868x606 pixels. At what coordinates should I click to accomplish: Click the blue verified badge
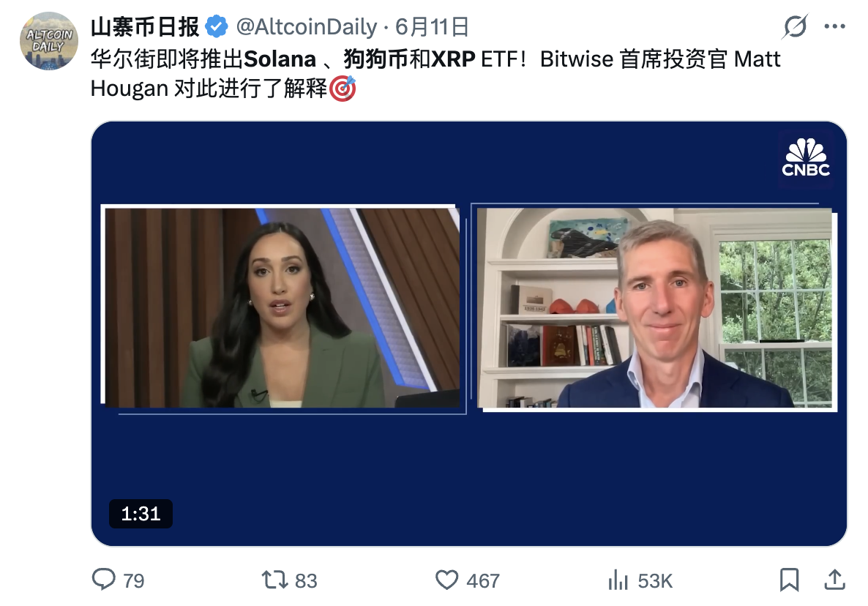tap(217, 26)
